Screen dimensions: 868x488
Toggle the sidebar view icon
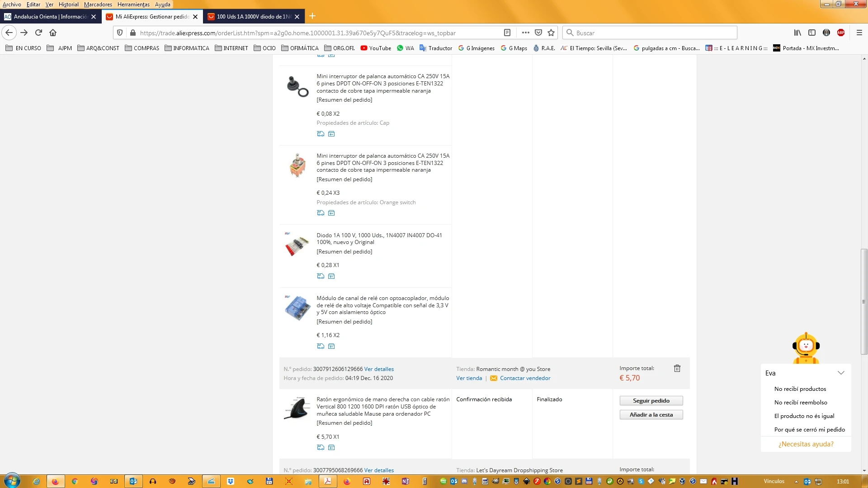tap(811, 33)
